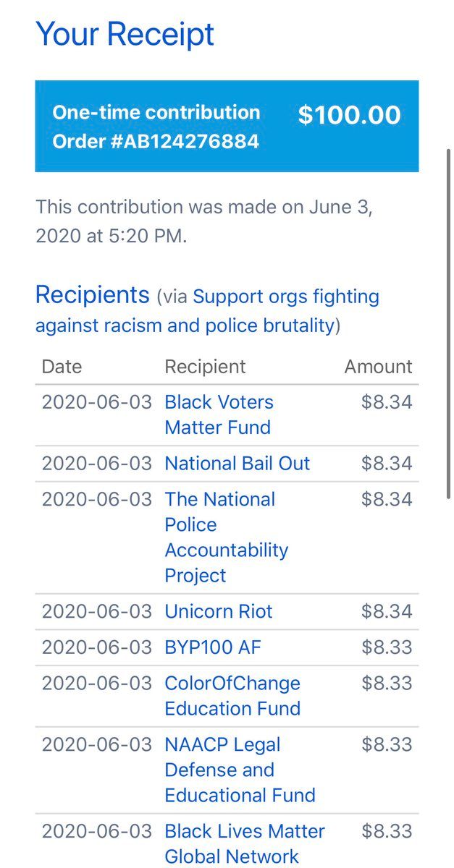Click the Recipient column header

tap(205, 367)
